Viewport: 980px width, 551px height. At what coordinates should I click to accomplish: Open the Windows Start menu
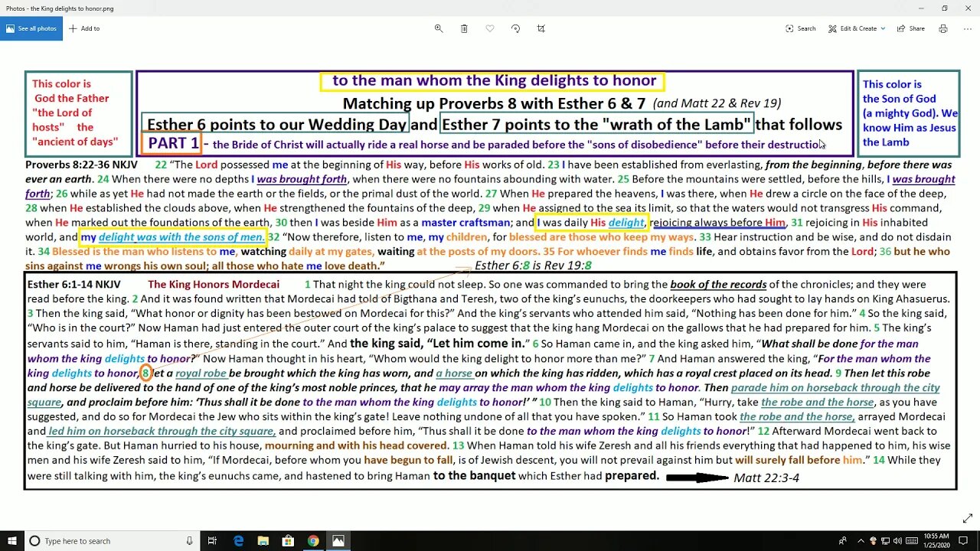tap(11, 541)
